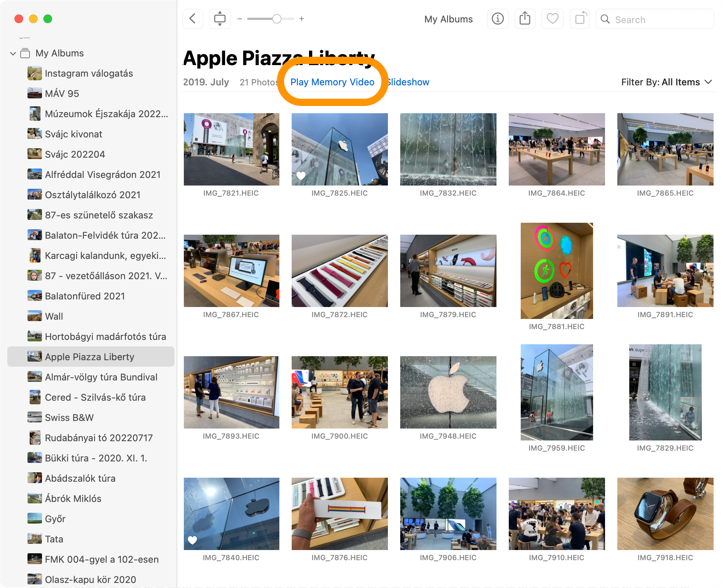Click Ábrók Miklós album icon
The height and width of the screenshot is (588, 723).
(35, 498)
